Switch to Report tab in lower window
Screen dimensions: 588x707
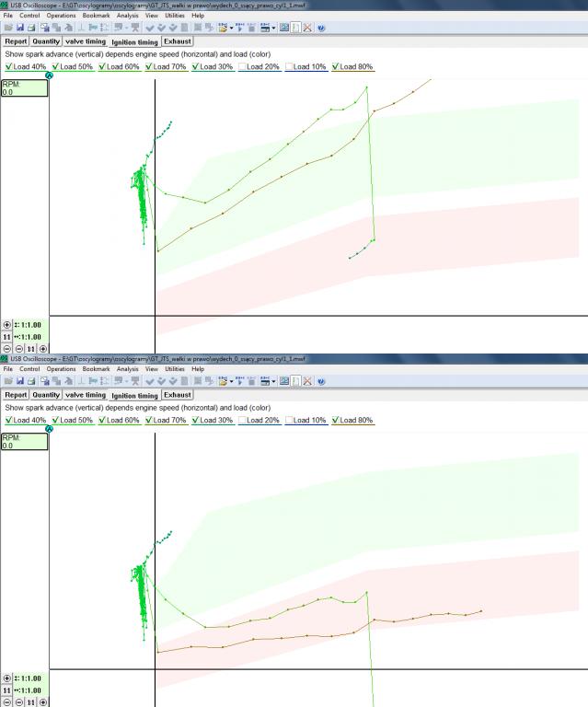[16, 395]
